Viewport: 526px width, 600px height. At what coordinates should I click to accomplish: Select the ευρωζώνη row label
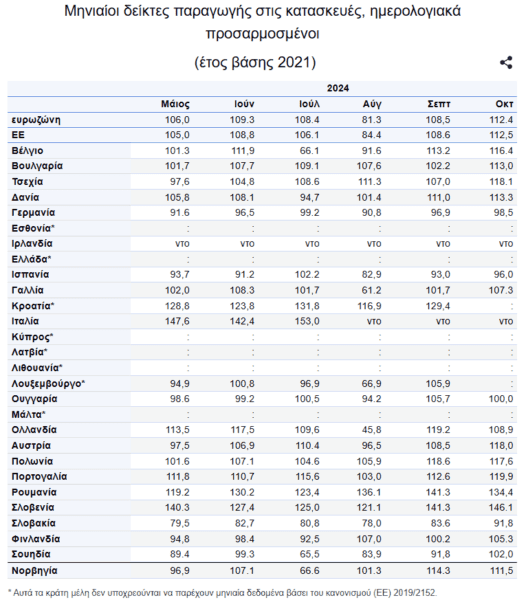tap(36, 120)
